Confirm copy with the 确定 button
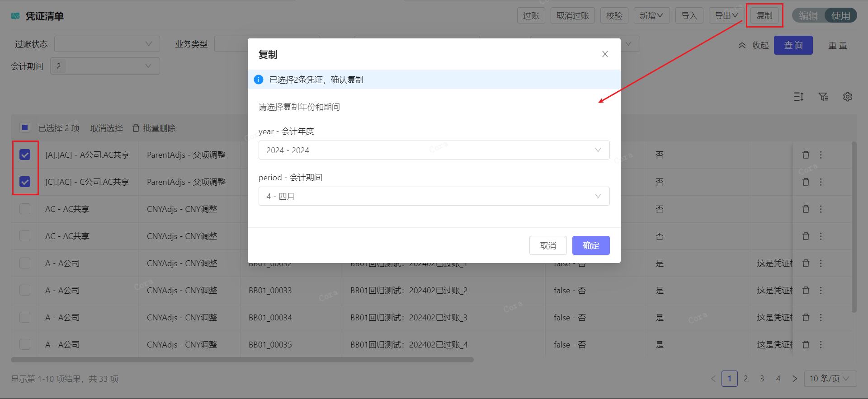This screenshot has width=868, height=399. (590, 245)
